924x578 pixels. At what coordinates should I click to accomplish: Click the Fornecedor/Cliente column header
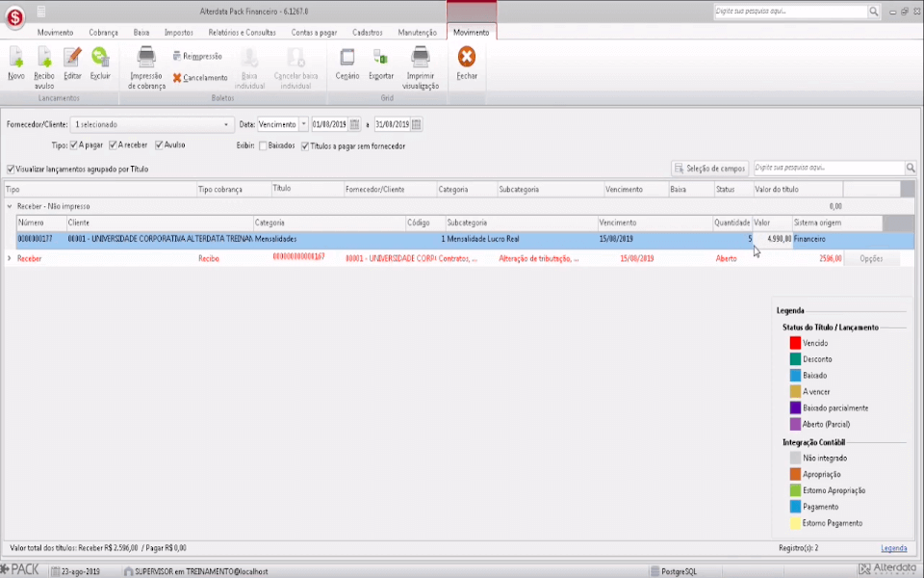(x=390, y=190)
